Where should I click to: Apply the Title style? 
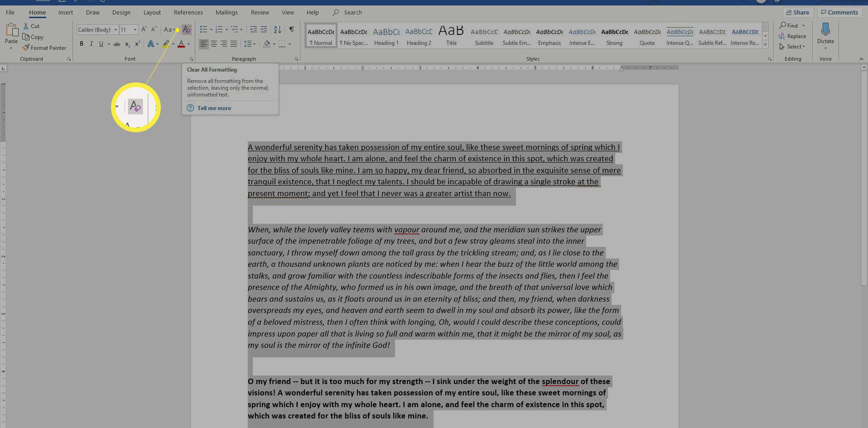(451, 36)
